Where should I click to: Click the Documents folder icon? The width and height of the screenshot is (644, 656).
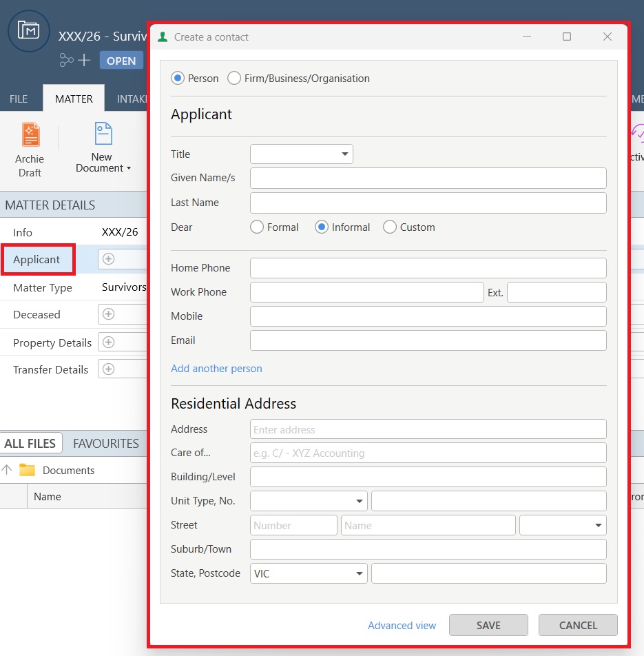coord(27,471)
